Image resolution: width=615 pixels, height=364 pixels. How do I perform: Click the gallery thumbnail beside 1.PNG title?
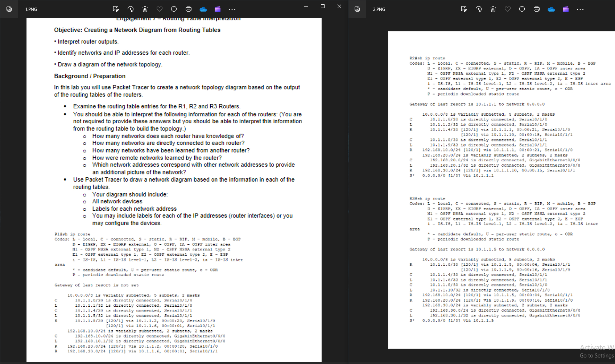[x=9, y=9]
